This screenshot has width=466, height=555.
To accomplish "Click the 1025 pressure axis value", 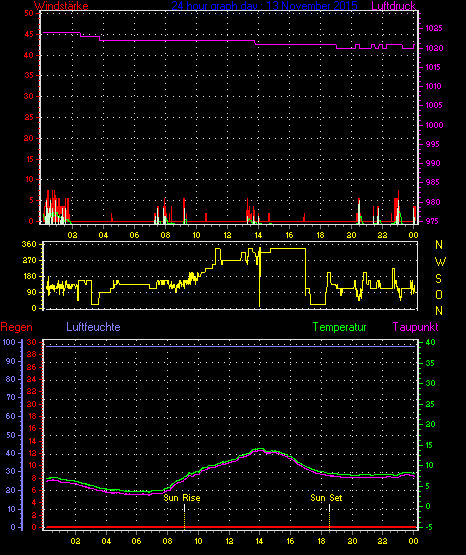I will 433,28.
